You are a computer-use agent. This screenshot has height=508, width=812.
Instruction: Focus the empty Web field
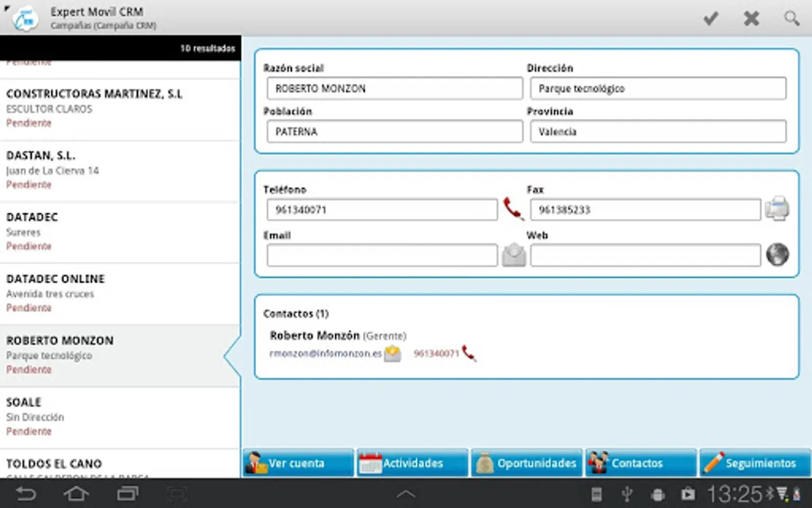pos(645,255)
